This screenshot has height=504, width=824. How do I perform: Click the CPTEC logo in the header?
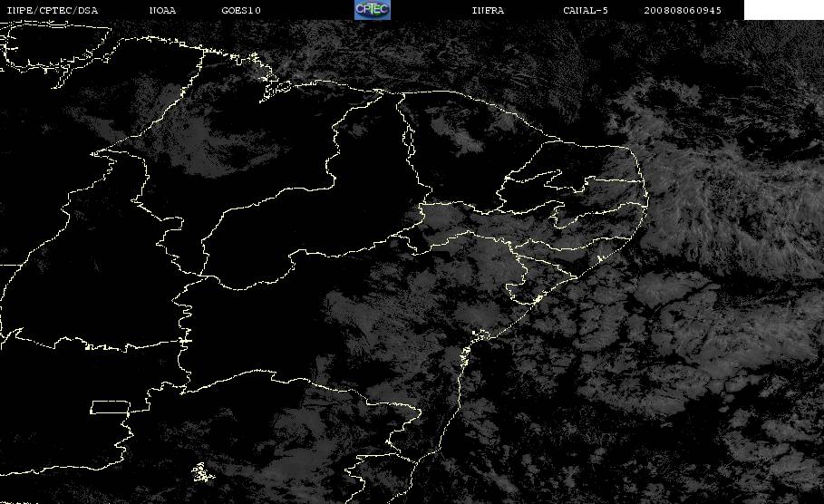point(372,10)
